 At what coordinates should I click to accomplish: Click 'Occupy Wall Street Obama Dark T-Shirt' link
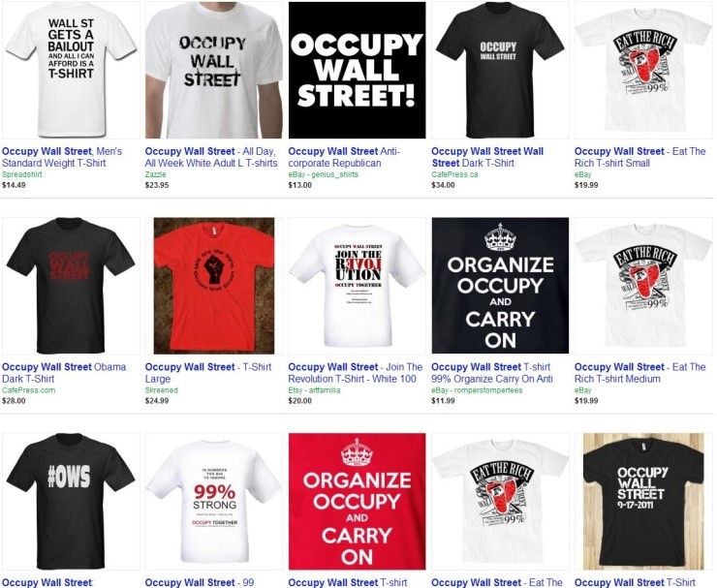64,373
